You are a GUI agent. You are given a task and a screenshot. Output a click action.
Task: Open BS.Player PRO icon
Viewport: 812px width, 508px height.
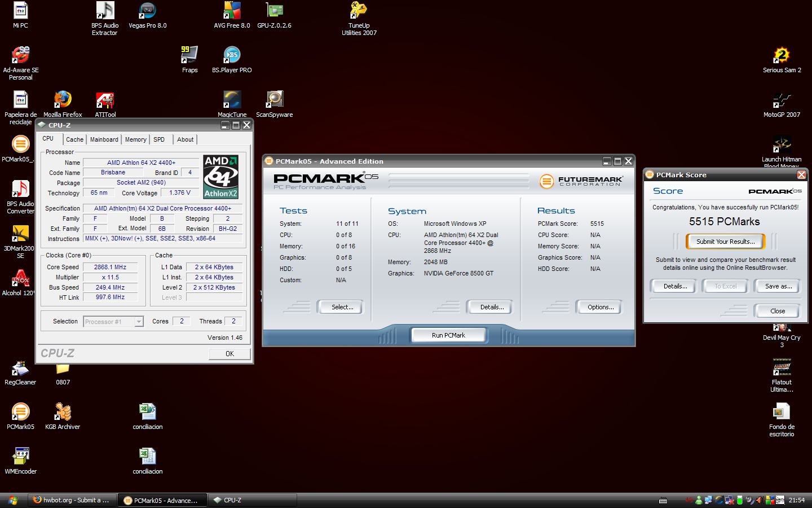click(x=232, y=60)
